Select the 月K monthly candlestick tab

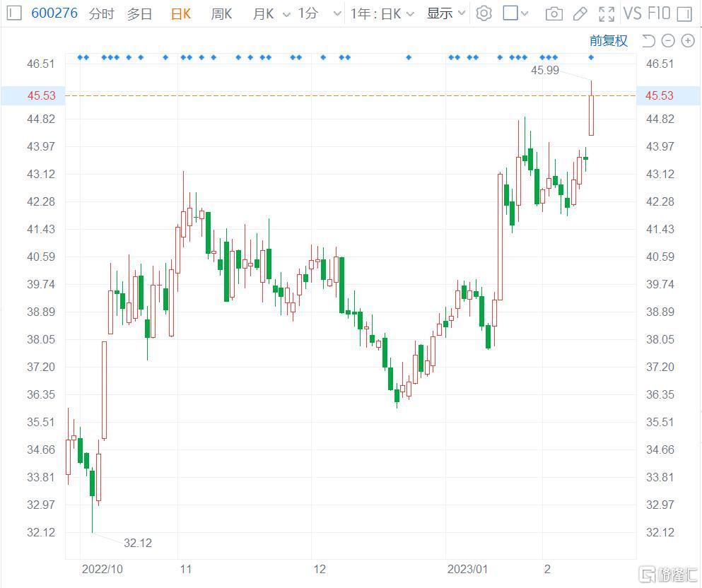(263, 14)
